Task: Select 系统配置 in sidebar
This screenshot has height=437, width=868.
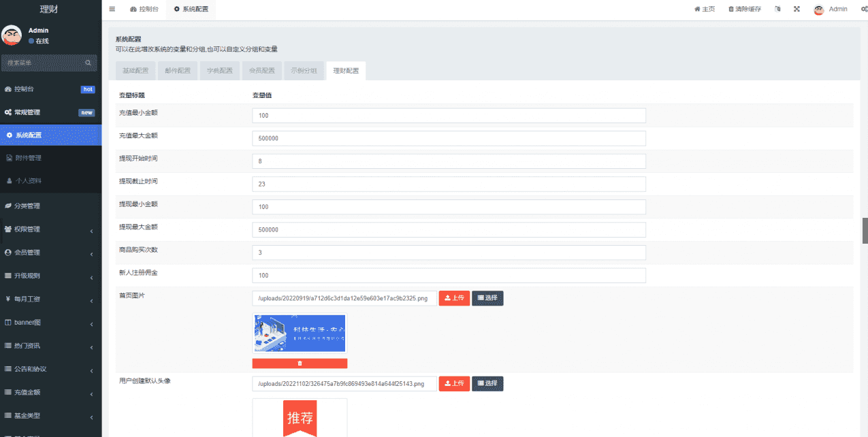Action: (x=50, y=135)
